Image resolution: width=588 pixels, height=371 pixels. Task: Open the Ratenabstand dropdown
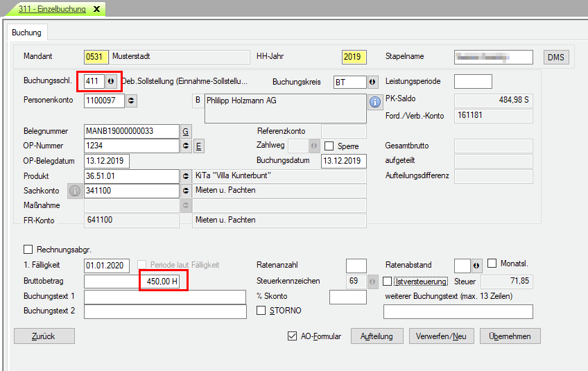[x=476, y=266]
